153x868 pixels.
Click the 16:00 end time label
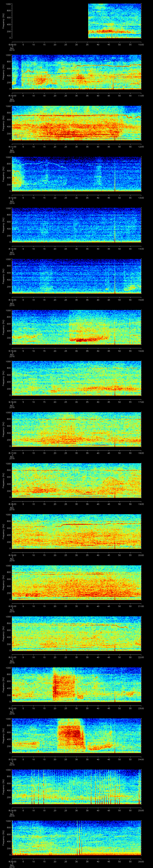point(141,351)
